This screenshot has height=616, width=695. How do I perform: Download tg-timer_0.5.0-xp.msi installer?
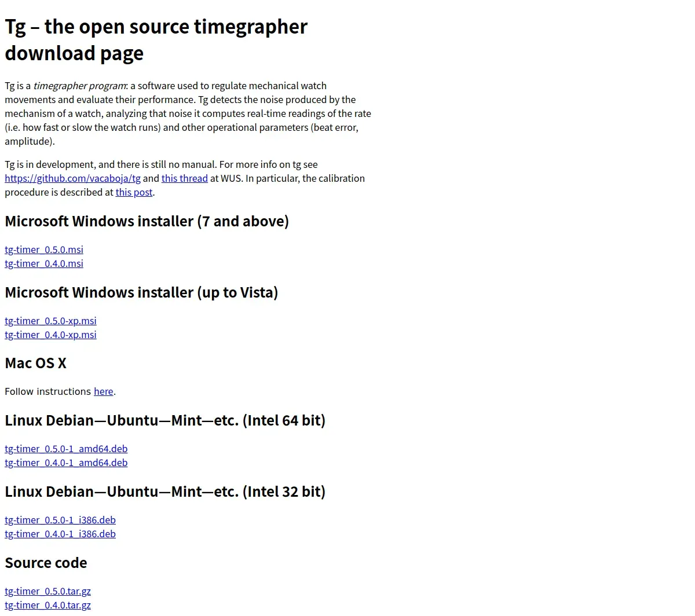click(50, 321)
